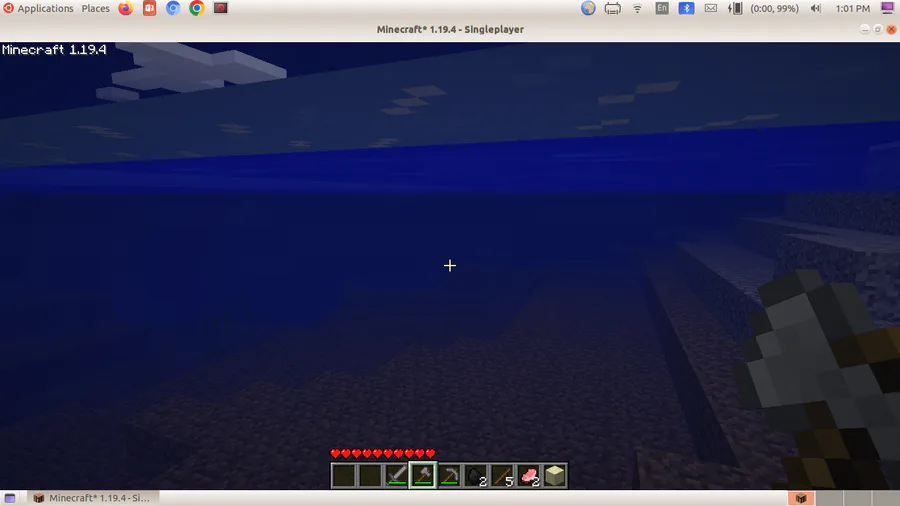
Task: Click the Minecraft 1.19.4 version text
Action: [54, 50]
